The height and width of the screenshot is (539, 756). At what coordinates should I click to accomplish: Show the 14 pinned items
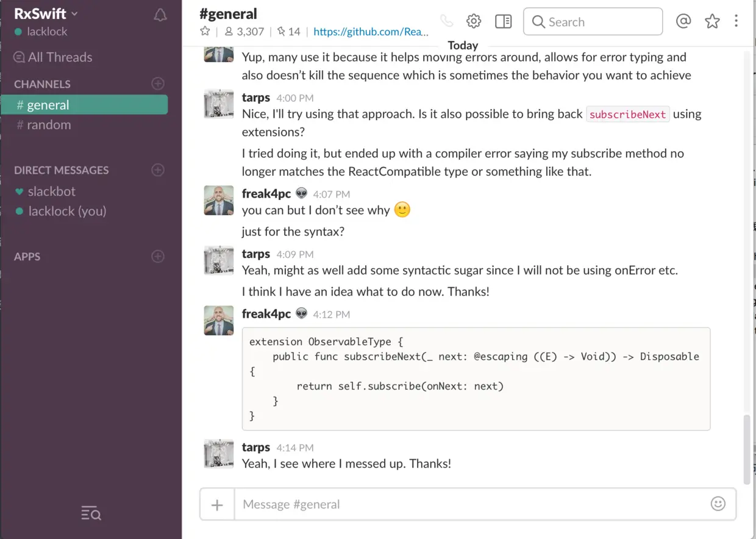[288, 32]
